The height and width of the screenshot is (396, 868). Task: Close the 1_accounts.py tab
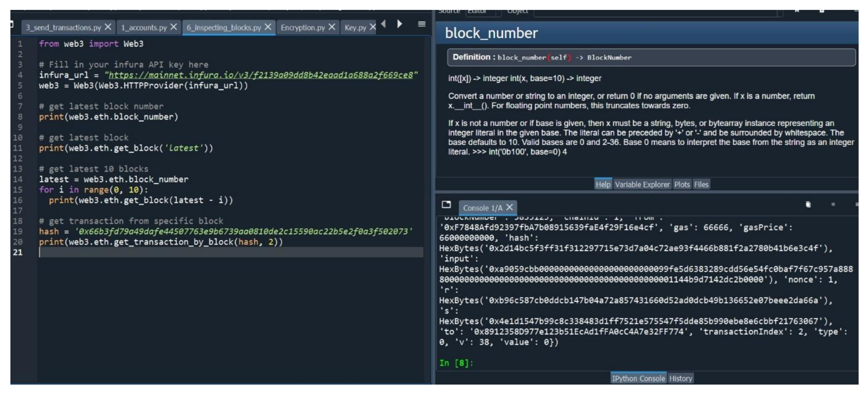click(174, 27)
